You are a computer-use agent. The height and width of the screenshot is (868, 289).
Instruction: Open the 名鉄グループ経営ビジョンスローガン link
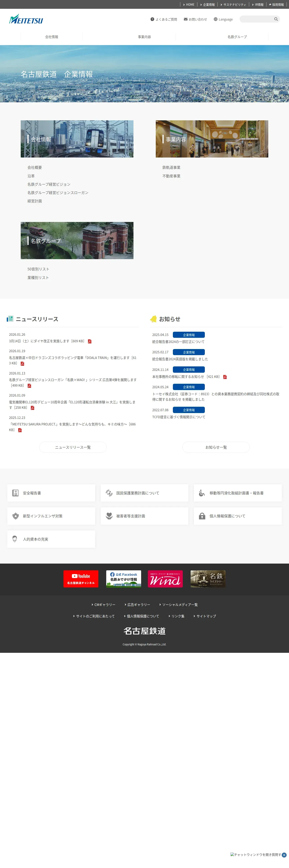[x=58, y=193]
